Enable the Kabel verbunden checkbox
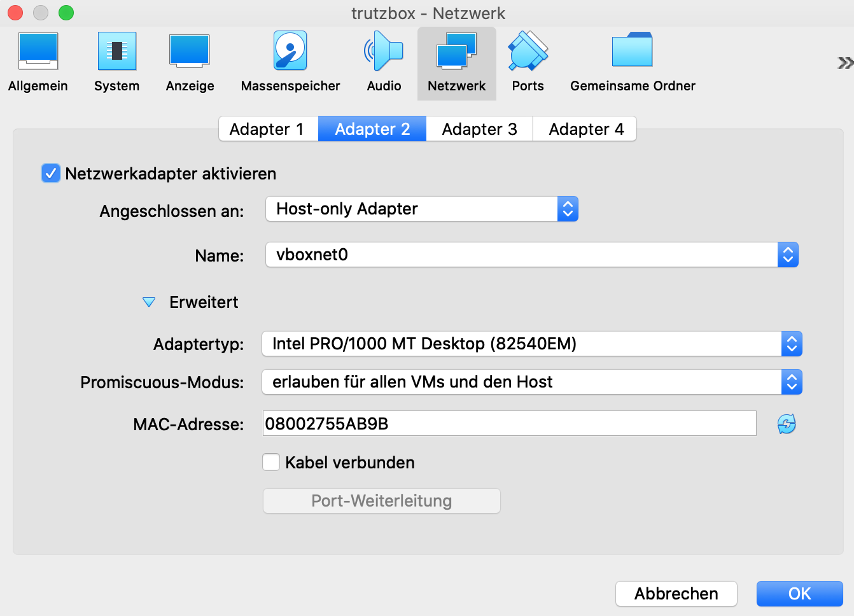854x616 pixels. 272,463
